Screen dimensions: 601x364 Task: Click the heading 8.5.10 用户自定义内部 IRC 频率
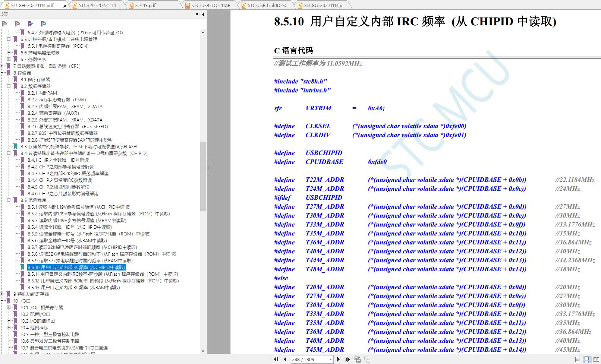415,21
